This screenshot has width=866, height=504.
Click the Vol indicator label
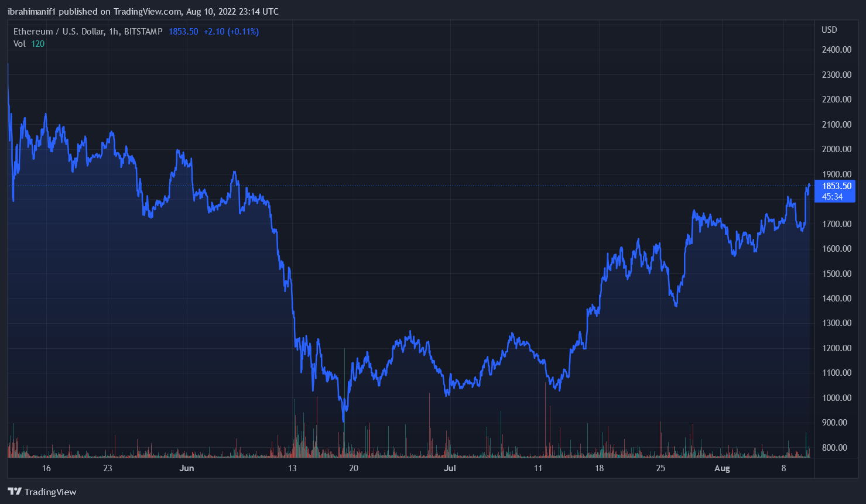(x=19, y=44)
